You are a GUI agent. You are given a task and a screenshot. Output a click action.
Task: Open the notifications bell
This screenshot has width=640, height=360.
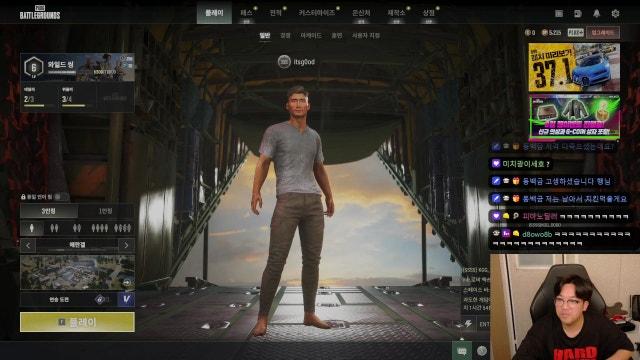(x=596, y=13)
